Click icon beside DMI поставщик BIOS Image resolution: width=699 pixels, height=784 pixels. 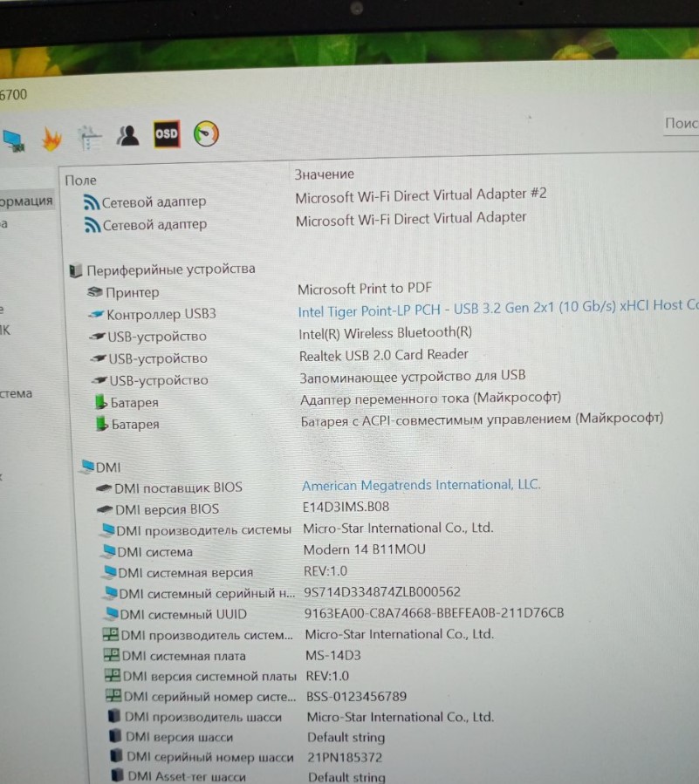click(x=103, y=487)
